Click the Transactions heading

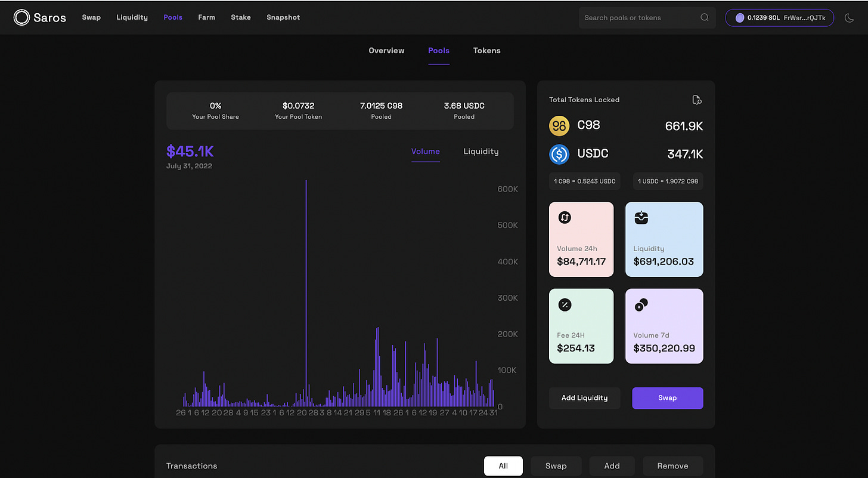(191, 466)
